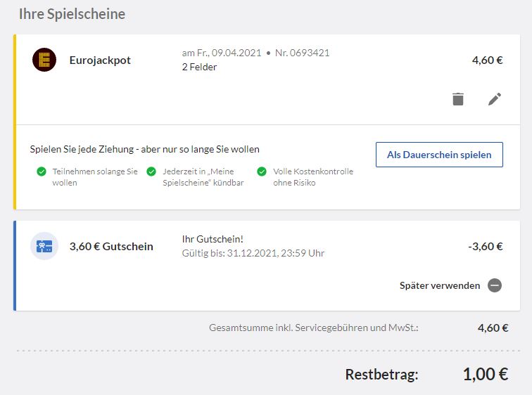Viewport: 532px width, 395px height.
Task: Edit the Eurojackpot ticket with pencil icon
Action: point(495,99)
